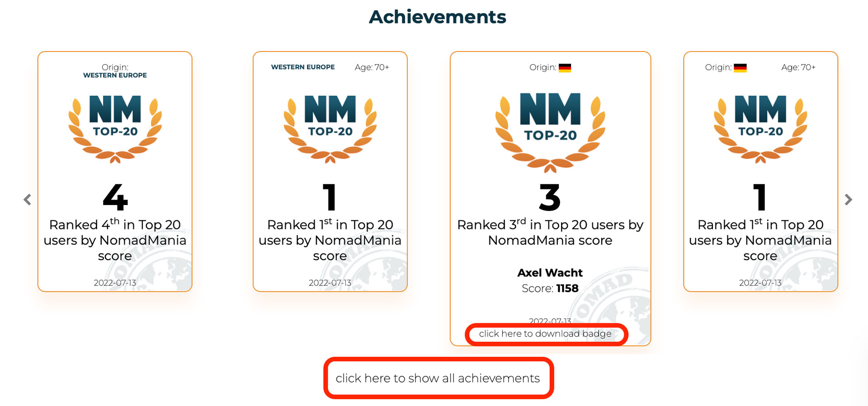868x406 pixels.
Task: Click the Score 1158 text
Action: click(550, 289)
